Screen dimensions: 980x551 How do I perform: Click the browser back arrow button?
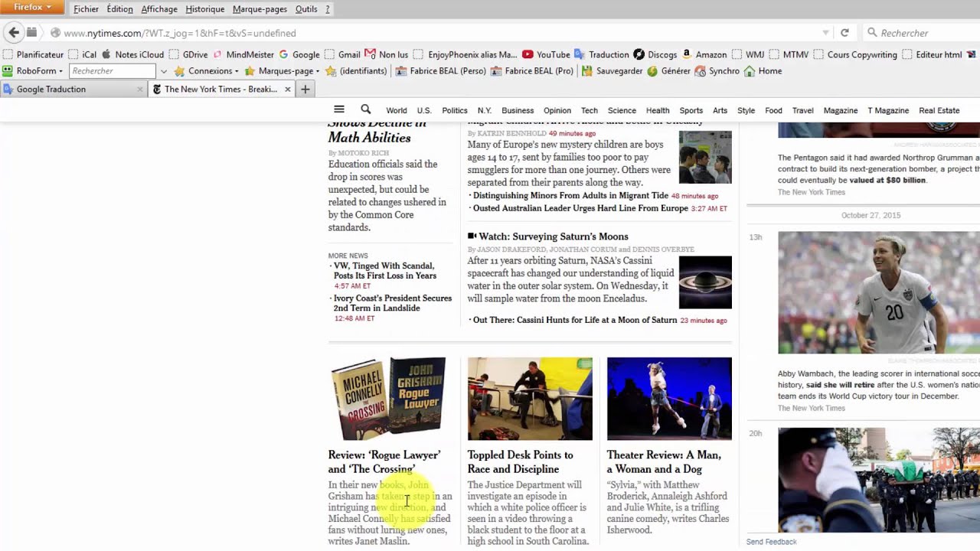pos(13,33)
